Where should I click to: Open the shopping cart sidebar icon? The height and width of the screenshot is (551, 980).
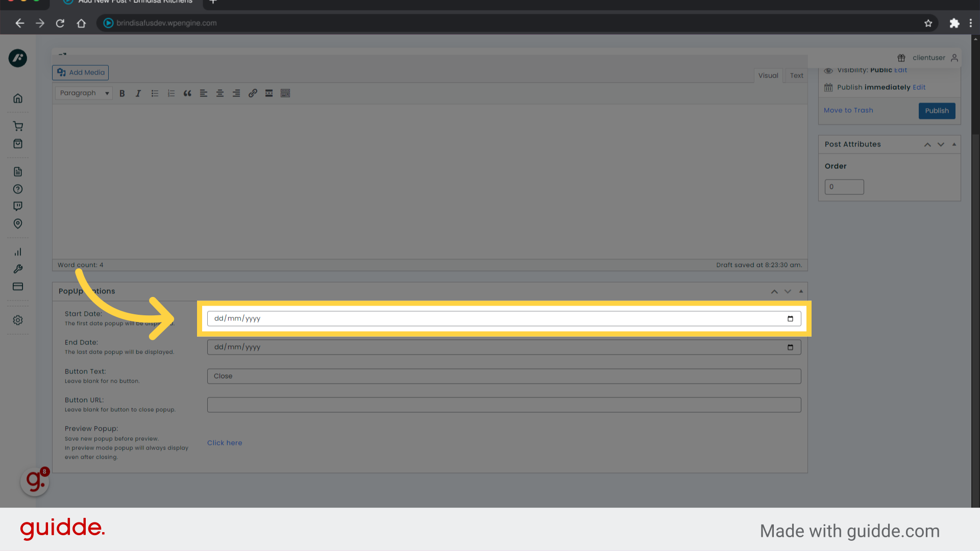click(18, 126)
